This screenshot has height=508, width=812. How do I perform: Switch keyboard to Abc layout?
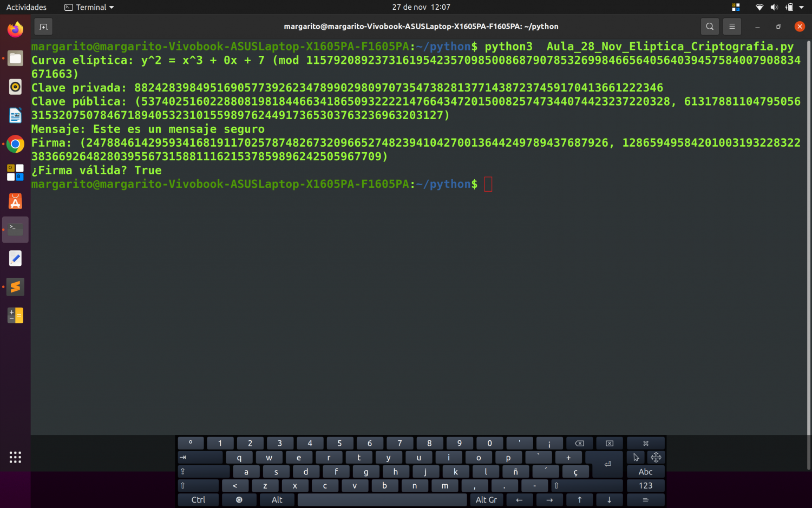tap(645, 471)
